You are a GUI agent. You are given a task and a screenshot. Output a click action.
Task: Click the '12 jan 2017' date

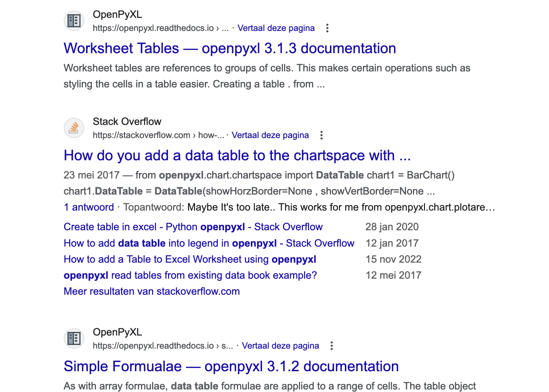point(392,243)
